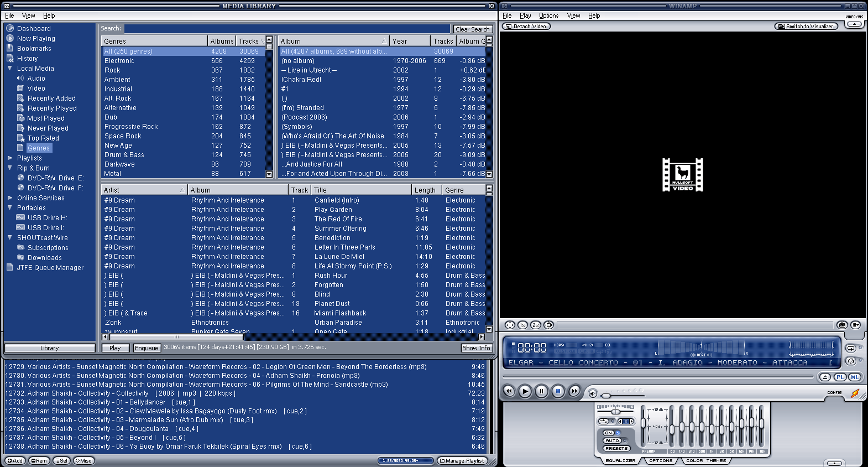This screenshot has height=467, width=868.
Task: Adjust the Winamp volume slider
Action: click(x=622, y=395)
